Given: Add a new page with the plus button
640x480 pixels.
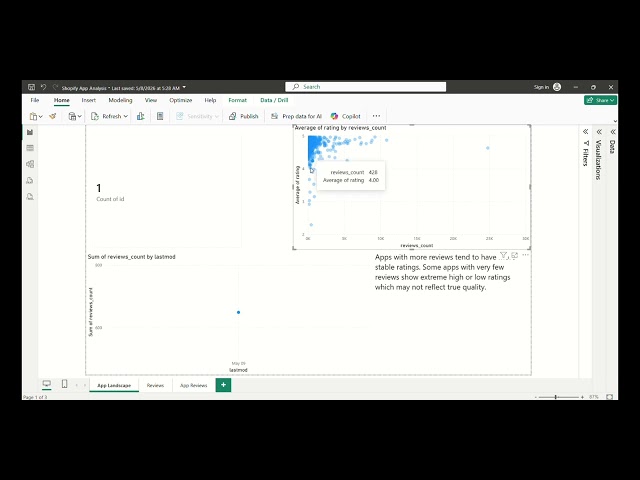Looking at the screenshot, I should click(x=223, y=385).
